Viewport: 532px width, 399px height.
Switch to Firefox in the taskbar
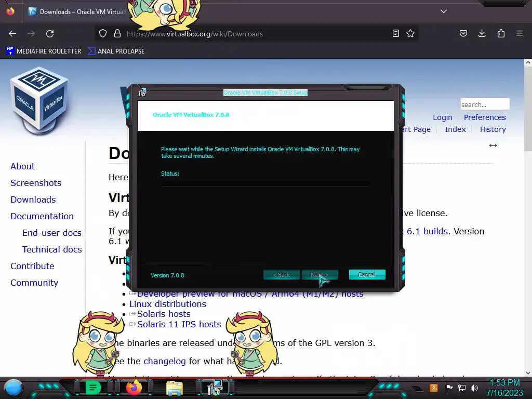pyautogui.click(x=134, y=388)
